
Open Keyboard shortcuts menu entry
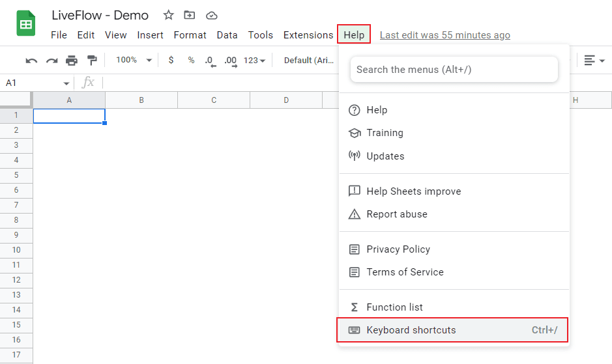point(452,330)
